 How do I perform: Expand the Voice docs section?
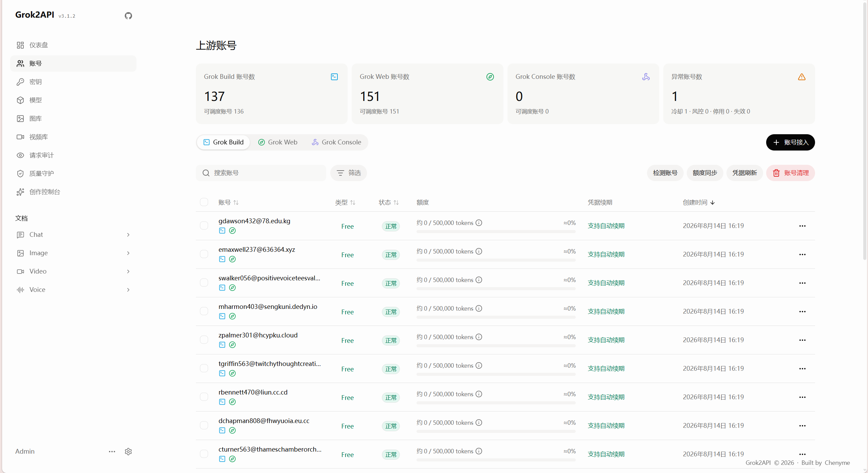[73, 290]
